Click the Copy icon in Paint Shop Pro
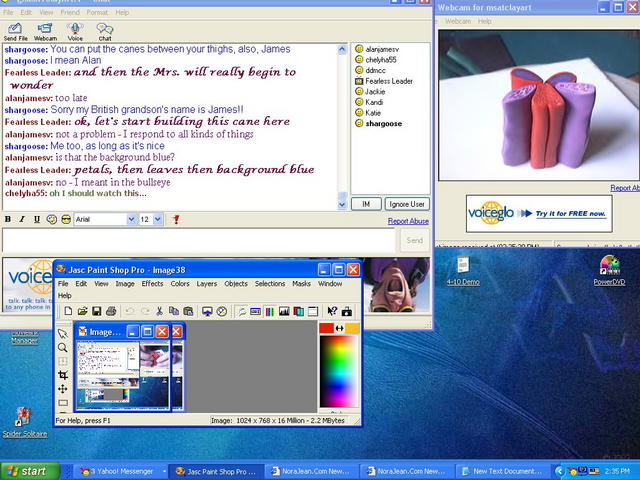 coord(174,311)
